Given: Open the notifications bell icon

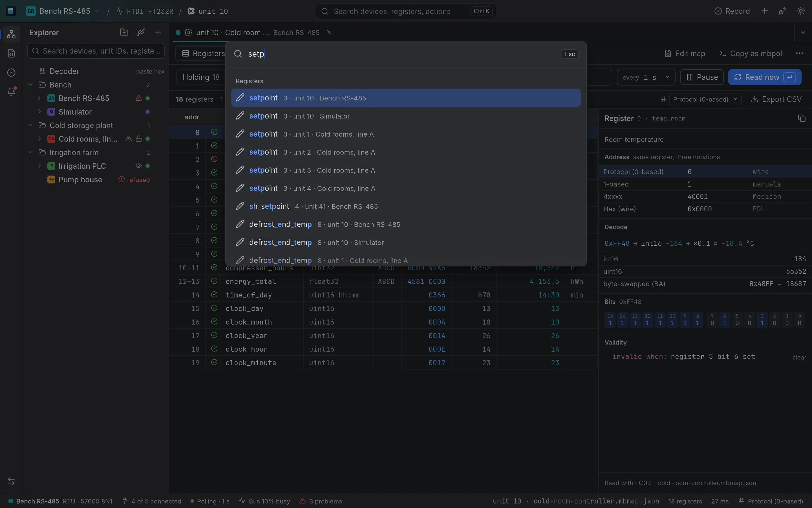Looking at the screenshot, I should pyautogui.click(x=11, y=91).
